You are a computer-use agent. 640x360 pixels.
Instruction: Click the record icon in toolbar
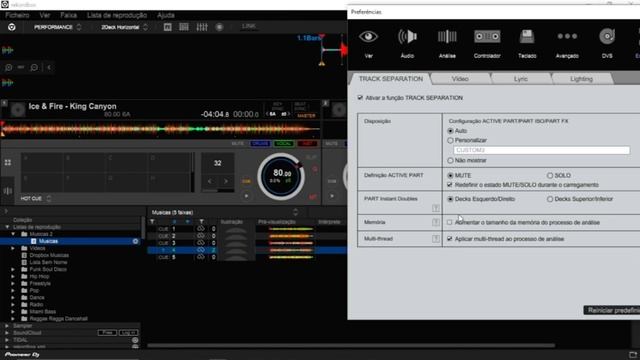click(x=220, y=27)
